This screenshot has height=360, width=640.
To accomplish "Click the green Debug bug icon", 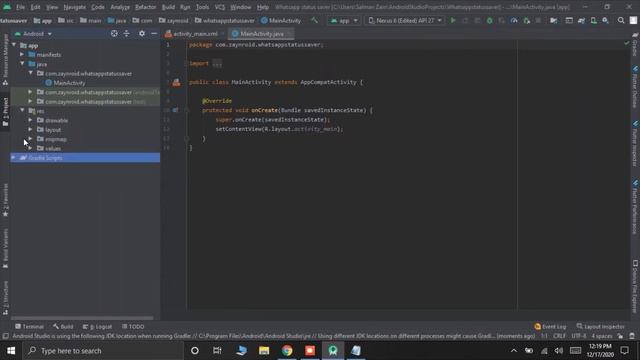I will (489, 20).
